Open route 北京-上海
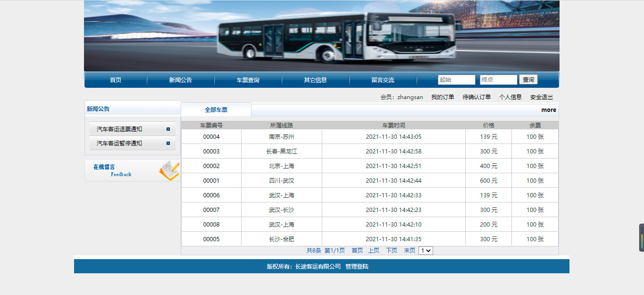The width and height of the screenshot is (644, 295). pos(282,166)
